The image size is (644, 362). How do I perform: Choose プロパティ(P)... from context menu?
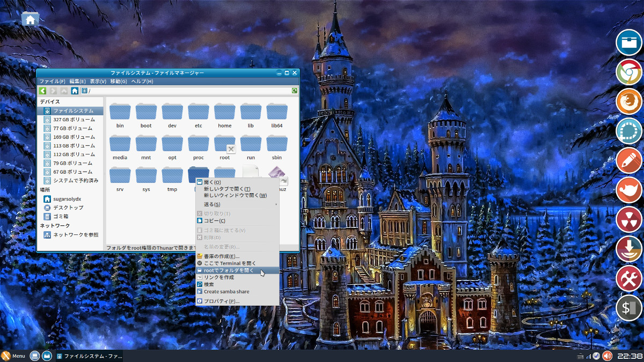237,301
